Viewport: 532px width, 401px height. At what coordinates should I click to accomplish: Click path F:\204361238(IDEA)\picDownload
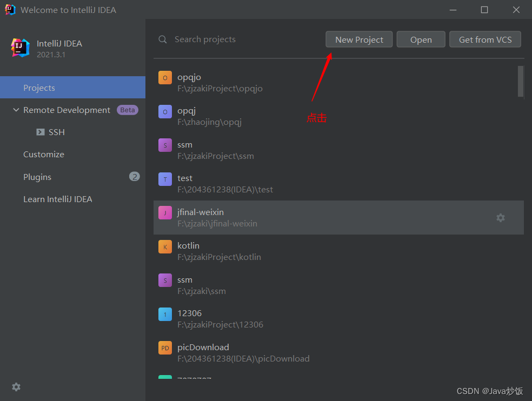(x=243, y=359)
